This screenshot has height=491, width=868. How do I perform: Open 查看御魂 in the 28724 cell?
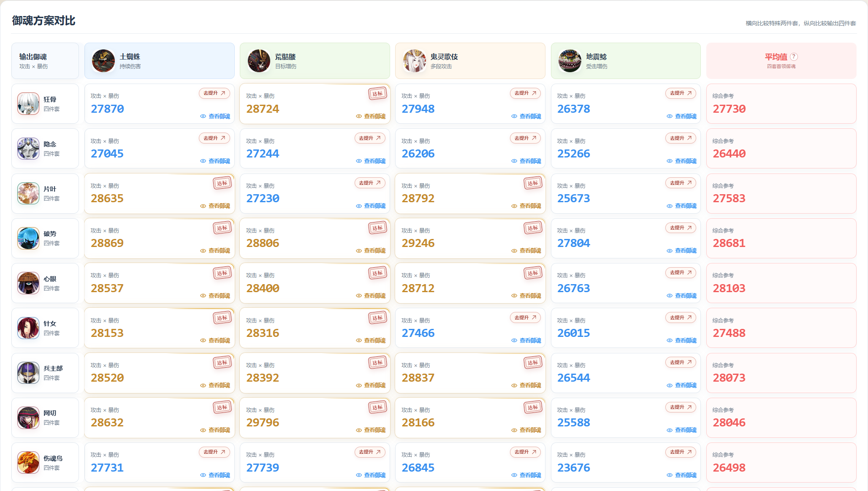[371, 117]
